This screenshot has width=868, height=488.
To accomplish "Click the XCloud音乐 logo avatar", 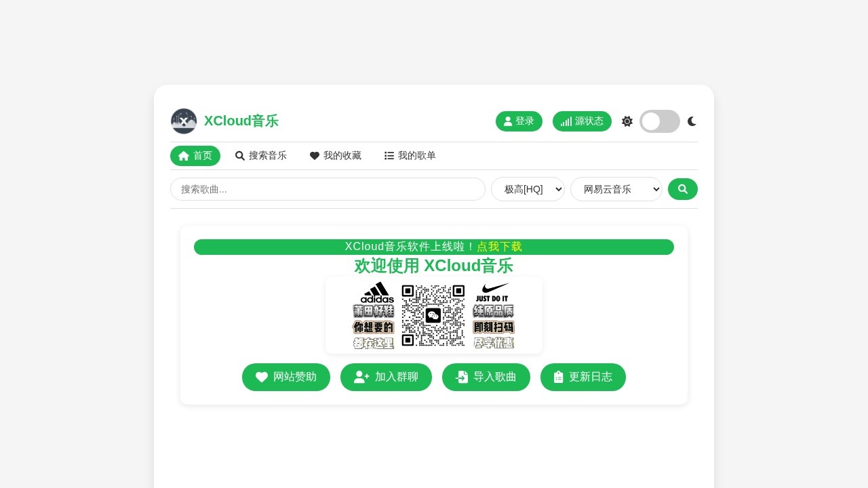I will click(x=184, y=121).
